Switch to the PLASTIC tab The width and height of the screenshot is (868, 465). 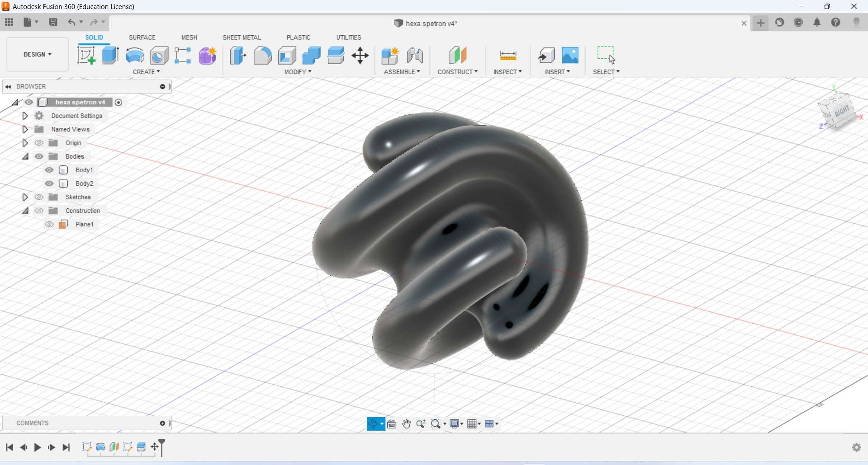point(299,38)
